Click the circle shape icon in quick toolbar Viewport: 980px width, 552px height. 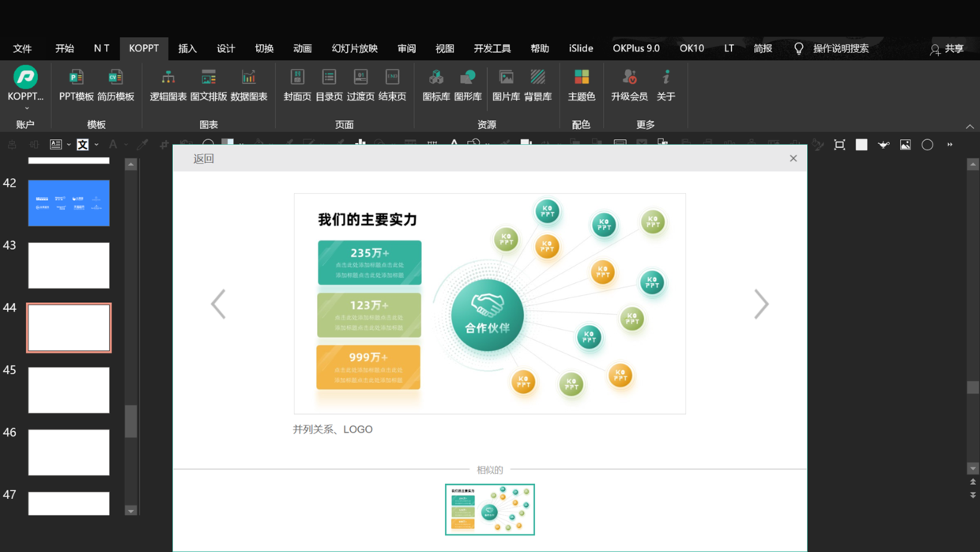click(x=928, y=145)
